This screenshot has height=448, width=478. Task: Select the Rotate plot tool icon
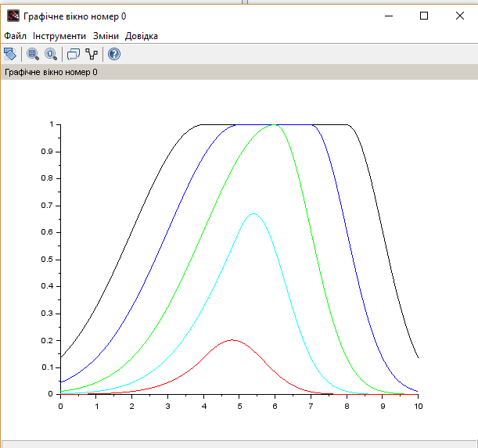(10, 54)
